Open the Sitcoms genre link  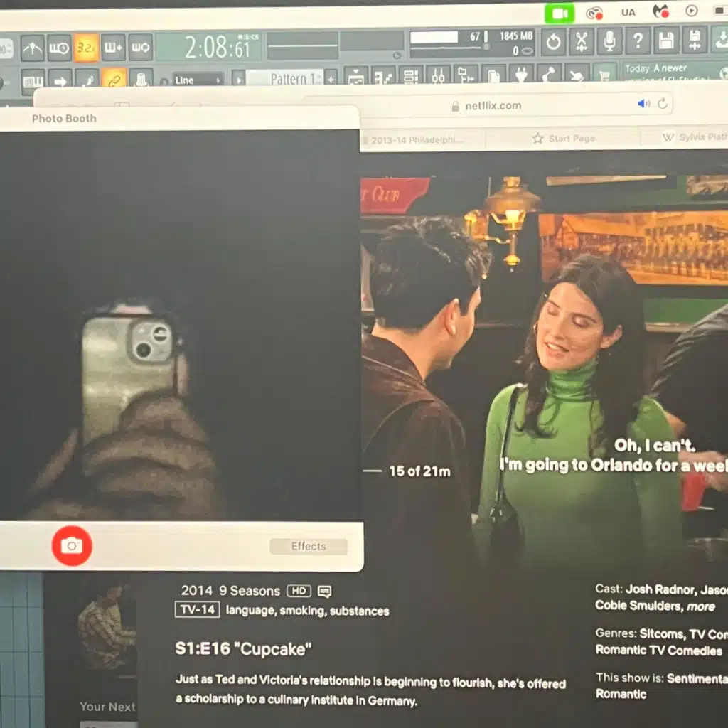pyautogui.click(x=661, y=633)
